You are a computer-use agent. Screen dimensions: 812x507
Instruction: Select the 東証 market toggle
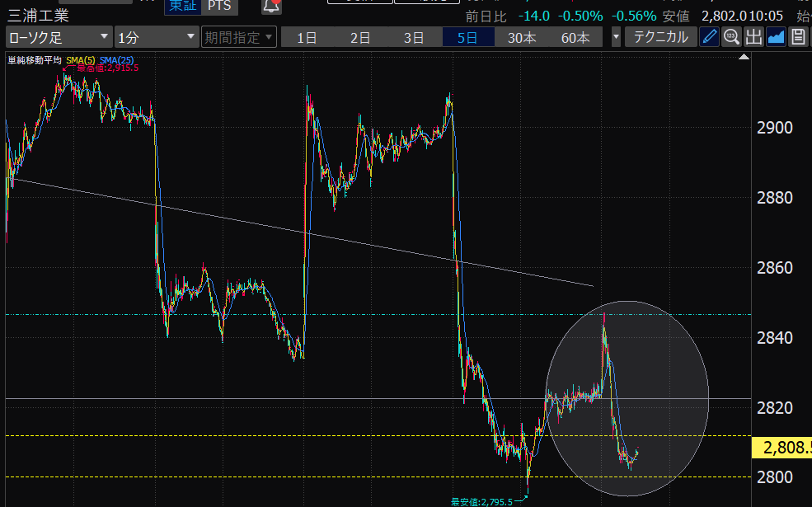(181, 7)
